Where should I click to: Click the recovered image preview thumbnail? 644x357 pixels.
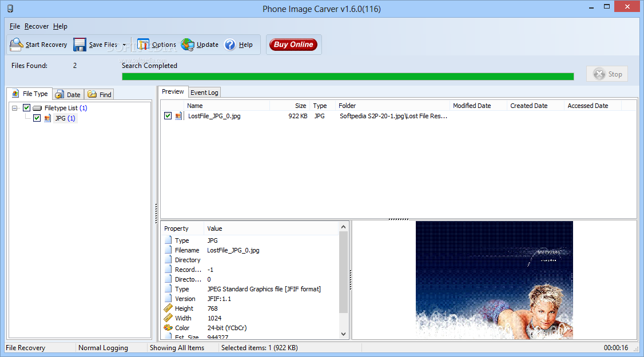coord(494,280)
